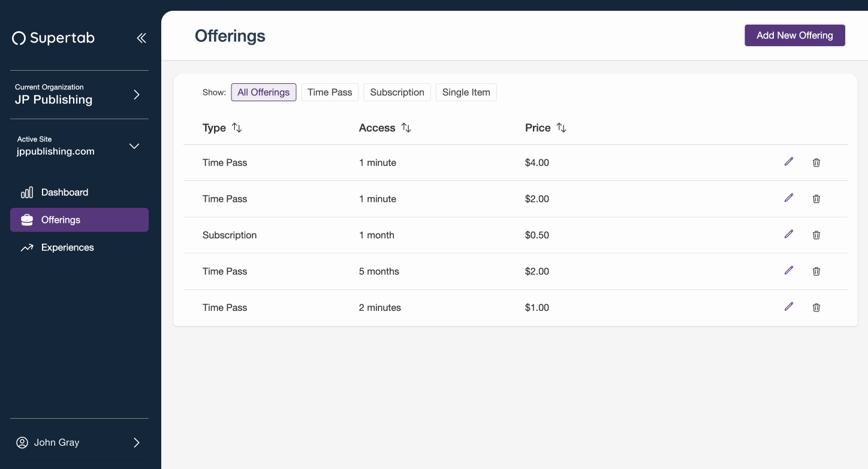Edit the $4.00 Time Pass offering
Image resolution: width=868 pixels, height=469 pixels.
tap(789, 162)
